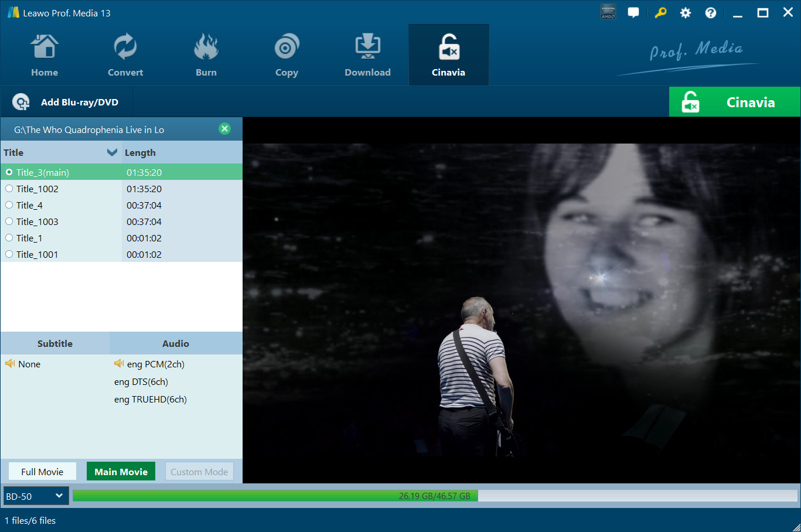This screenshot has width=801, height=532.
Task: Remove the loaded disc with green X
Action: (224, 129)
